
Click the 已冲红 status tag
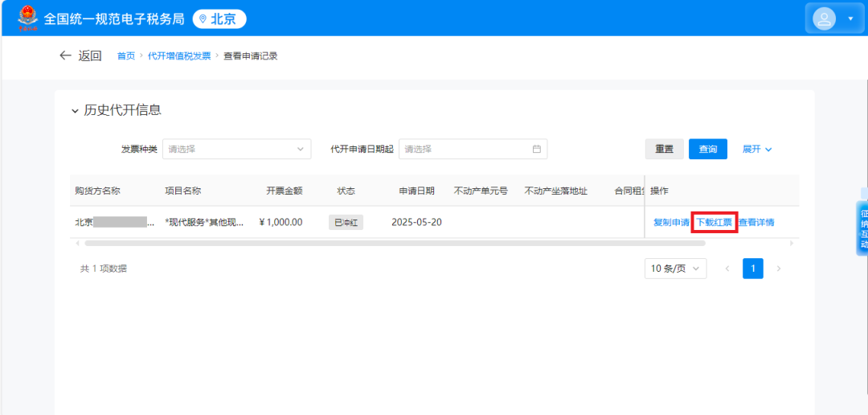(346, 223)
